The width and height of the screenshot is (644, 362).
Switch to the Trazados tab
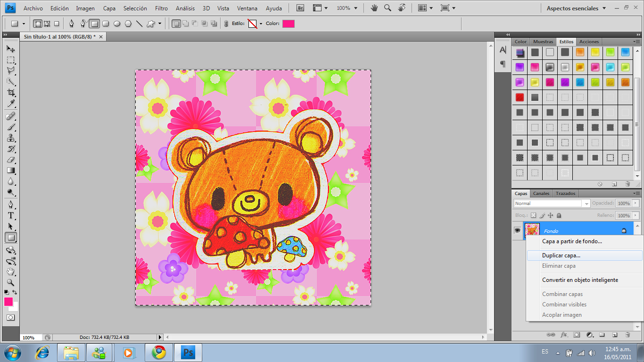click(565, 194)
